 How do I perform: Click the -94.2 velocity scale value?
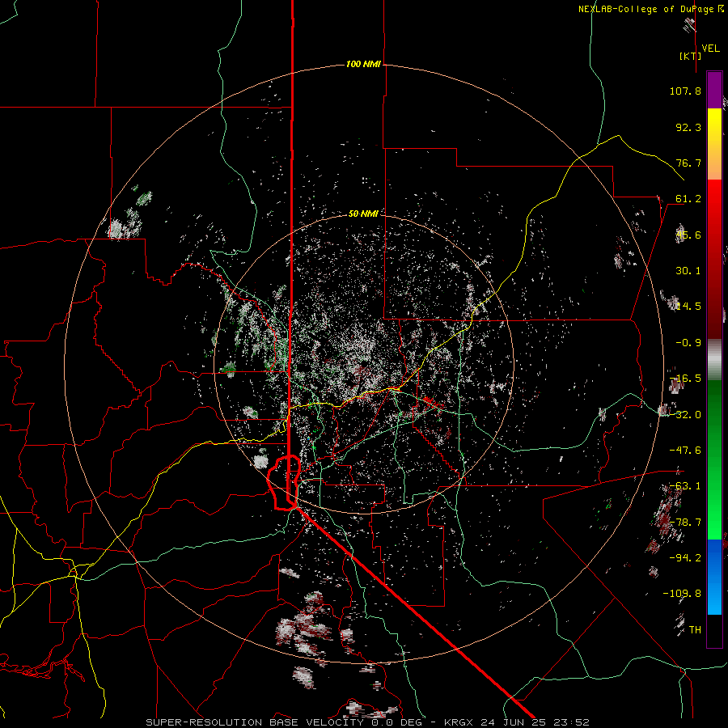685,557
